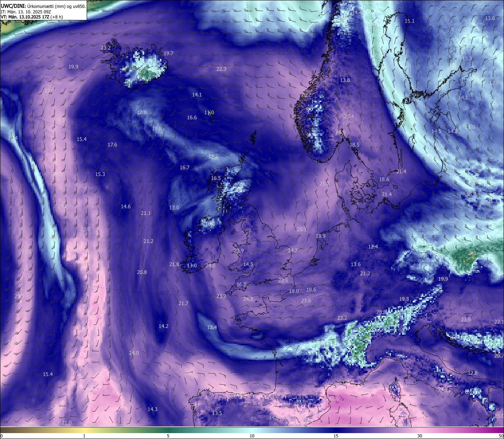This screenshot has width=504, height=439.
Task: Click the 14.6 map value
Action: [126, 206]
